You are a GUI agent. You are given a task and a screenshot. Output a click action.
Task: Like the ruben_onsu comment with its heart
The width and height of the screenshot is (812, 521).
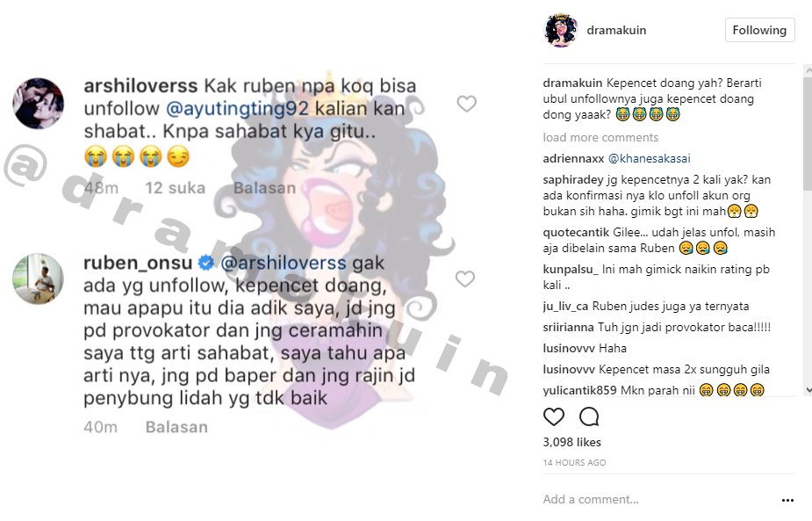click(465, 279)
